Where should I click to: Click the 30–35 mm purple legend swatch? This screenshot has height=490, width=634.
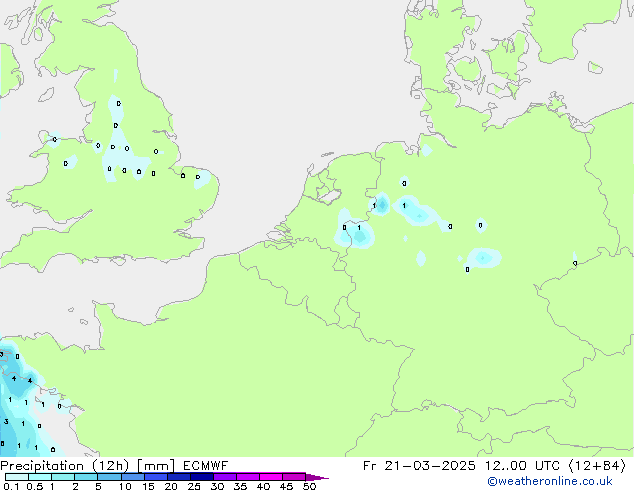tap(224, 477)
